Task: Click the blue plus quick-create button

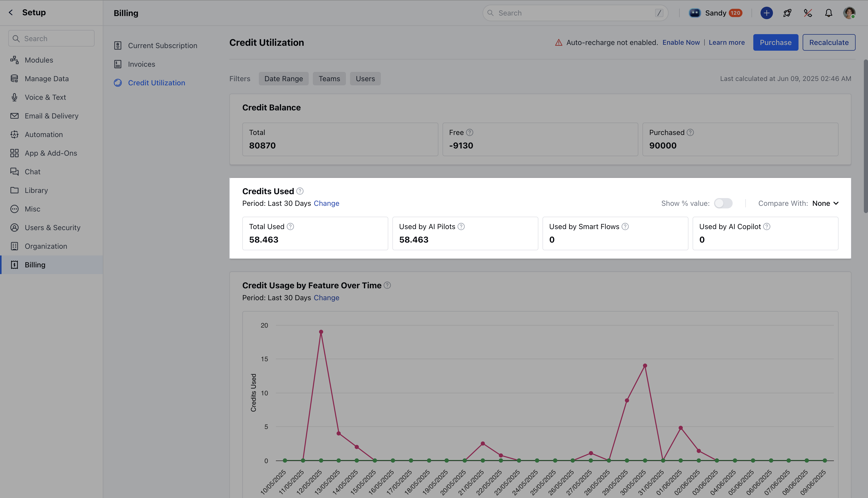Action: point(766,13)
